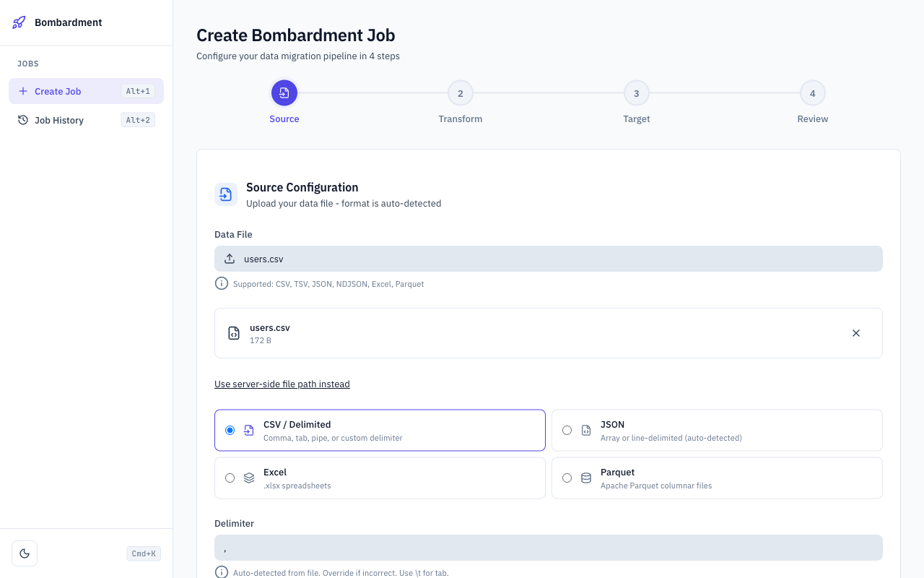Click the info icon below Data File
Viewport: 924px width, 578px height.
click(222, 283)
